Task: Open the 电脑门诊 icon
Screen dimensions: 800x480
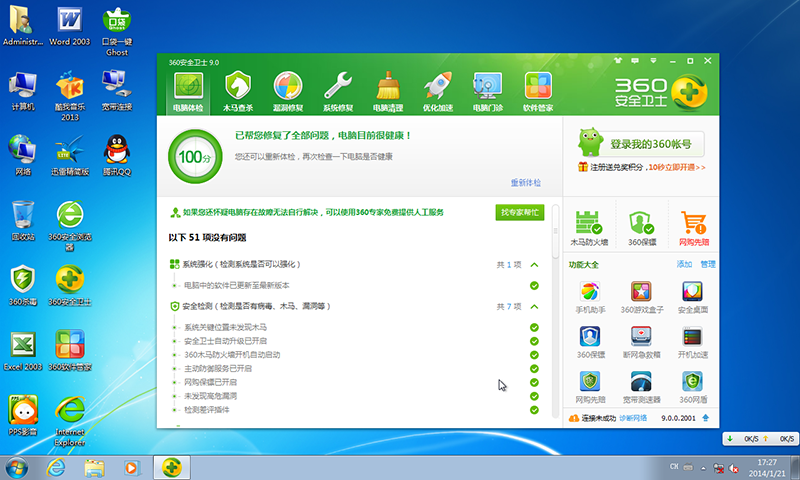Action: pos(488,92)
